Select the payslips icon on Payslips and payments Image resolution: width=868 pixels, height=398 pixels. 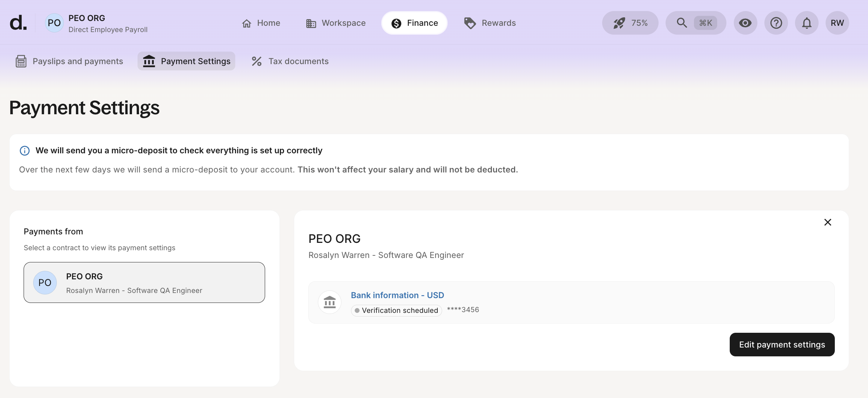[x=21, y=61]
